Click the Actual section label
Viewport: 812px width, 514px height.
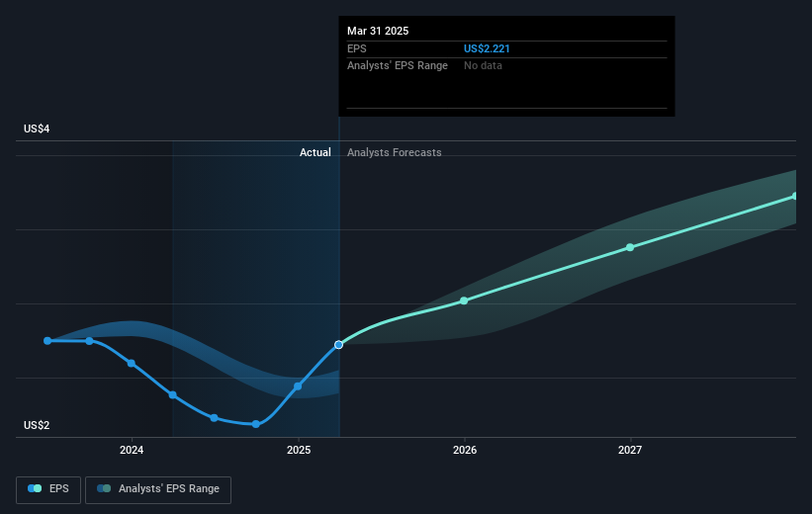(x=316, y=152)
